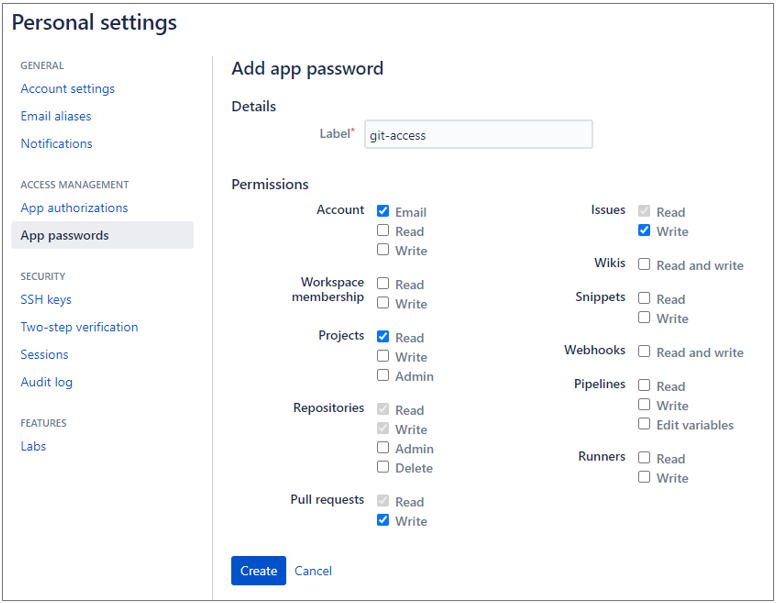777x603 pixels.
Task: Check Snippets Read permission
Action: pyautogui.click(x=644, y=298)
